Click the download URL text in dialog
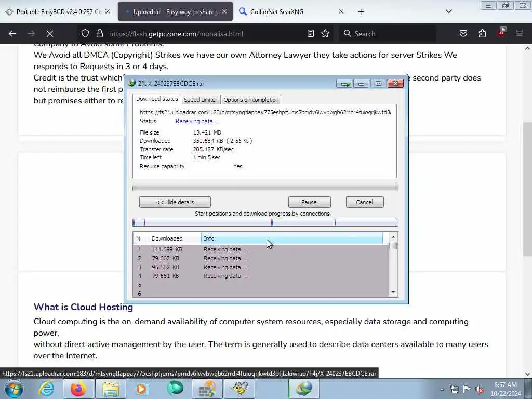 [x=265, y=112]
